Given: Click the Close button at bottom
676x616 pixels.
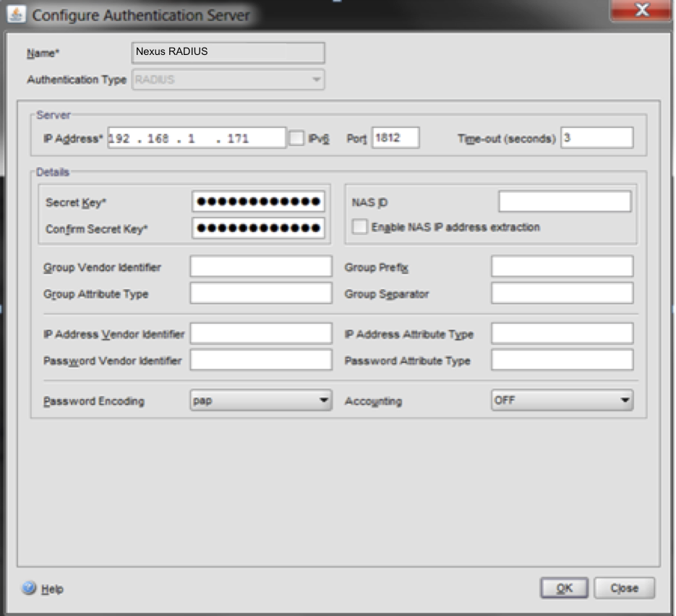Looking at the screenshot, I should tap(624, 588).
